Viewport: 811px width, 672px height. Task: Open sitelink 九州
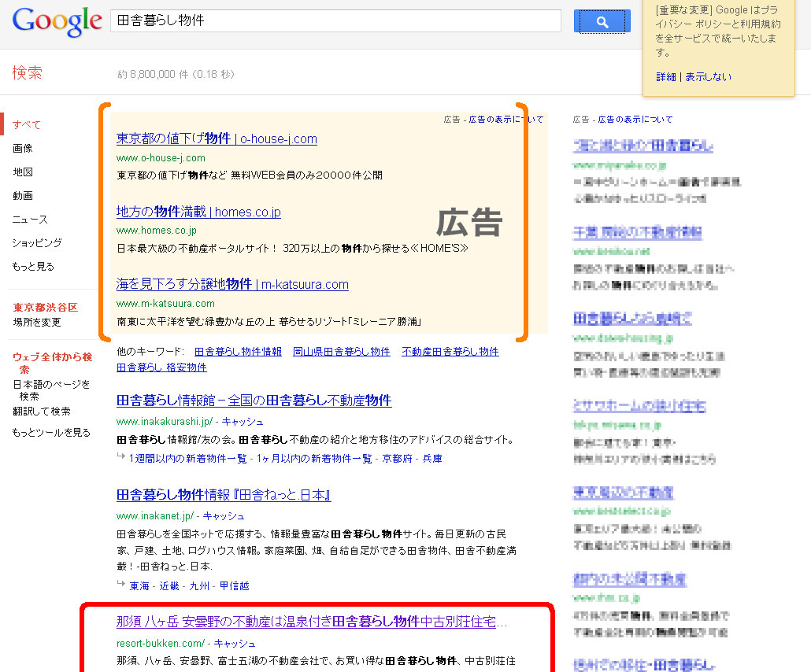tap(200, 586)
